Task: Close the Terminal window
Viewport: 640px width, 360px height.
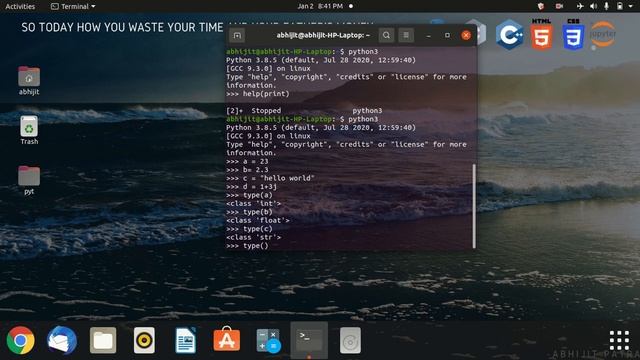Action: coord(466,36)
